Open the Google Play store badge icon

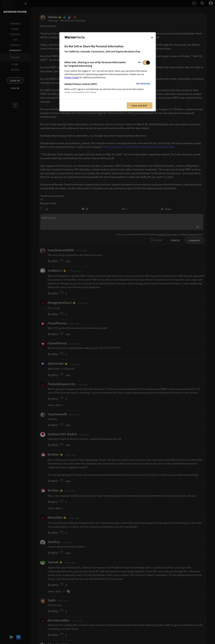tap(12, 637)
